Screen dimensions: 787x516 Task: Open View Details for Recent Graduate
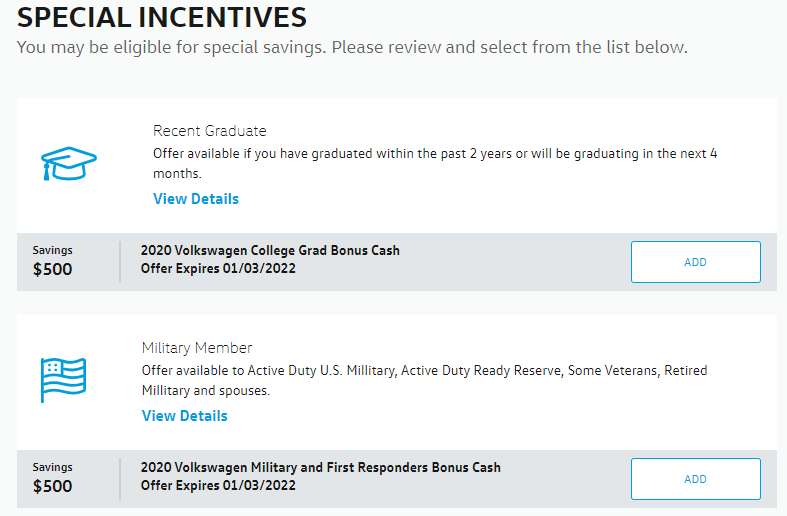pyautogui.click(x=196, y=199)
